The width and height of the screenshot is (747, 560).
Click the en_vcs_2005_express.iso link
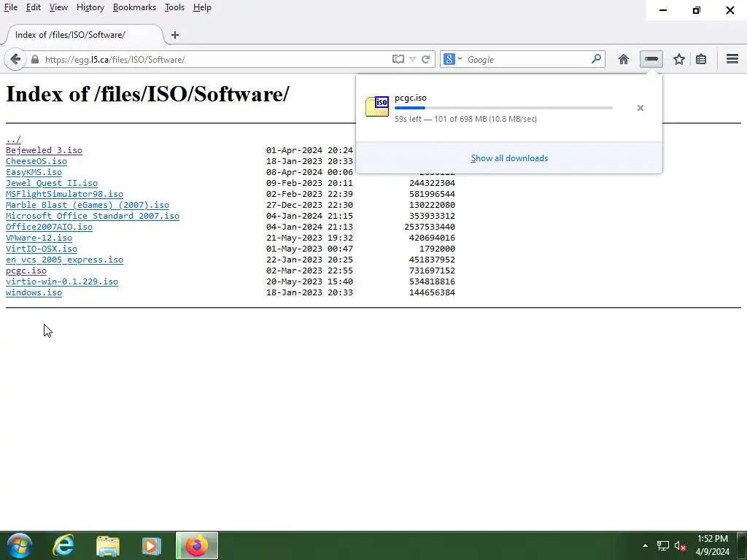64,260
